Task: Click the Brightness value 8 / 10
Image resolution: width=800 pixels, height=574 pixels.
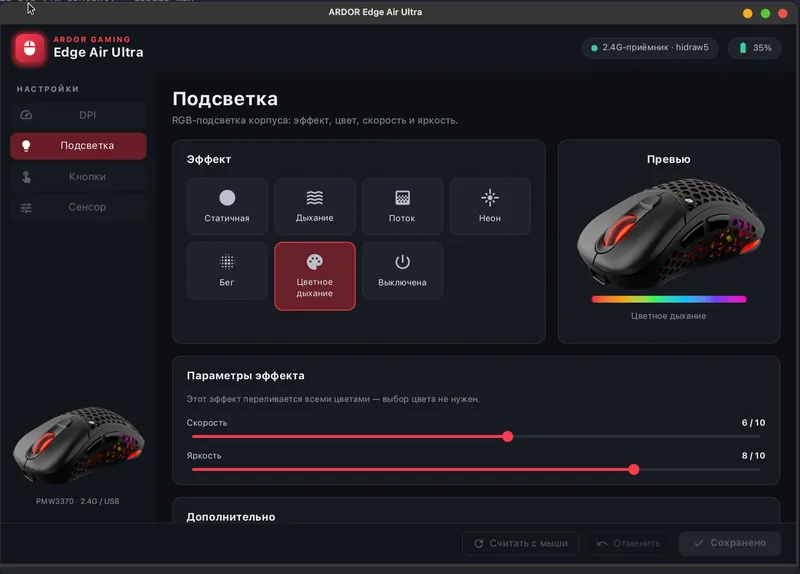Action: pos(753,455)
